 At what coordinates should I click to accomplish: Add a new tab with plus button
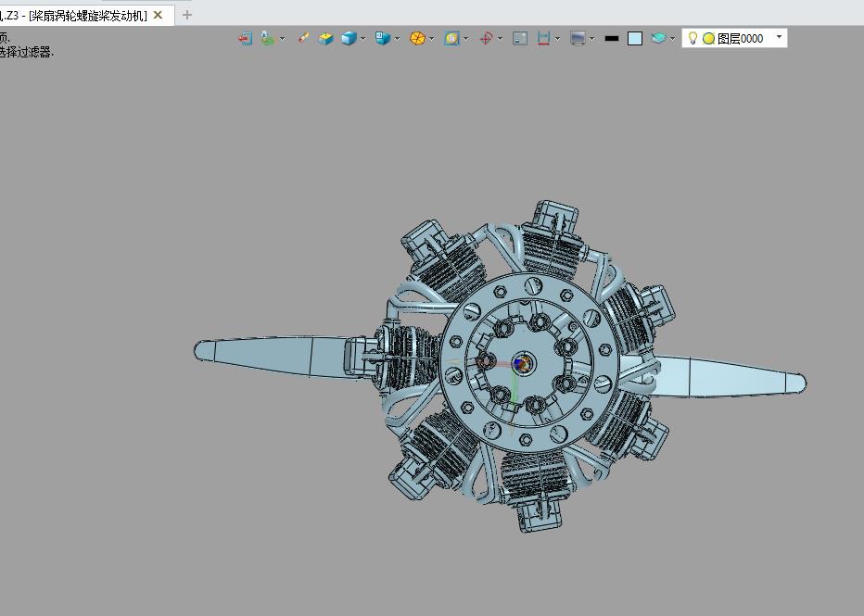click(186, 16)
